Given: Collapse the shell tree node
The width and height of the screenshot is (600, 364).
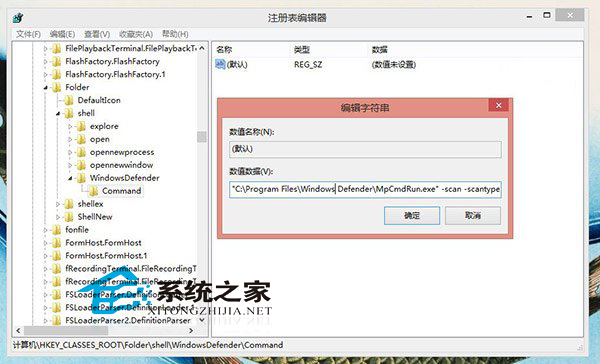Looking at the screenshot, I should point(58,113).
